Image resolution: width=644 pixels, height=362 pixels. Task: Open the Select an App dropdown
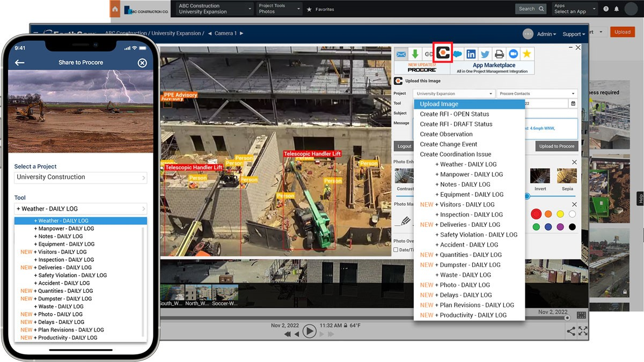pos(575,9)
